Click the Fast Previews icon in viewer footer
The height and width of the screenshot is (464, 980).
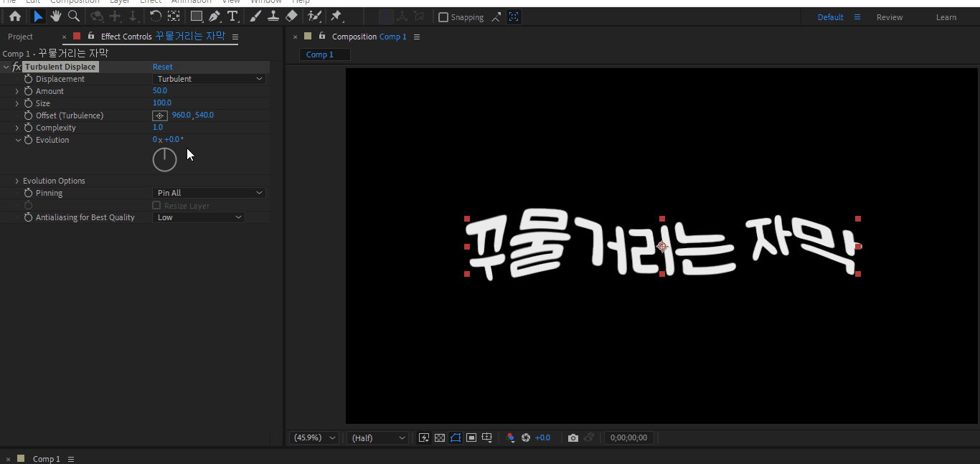424,437
